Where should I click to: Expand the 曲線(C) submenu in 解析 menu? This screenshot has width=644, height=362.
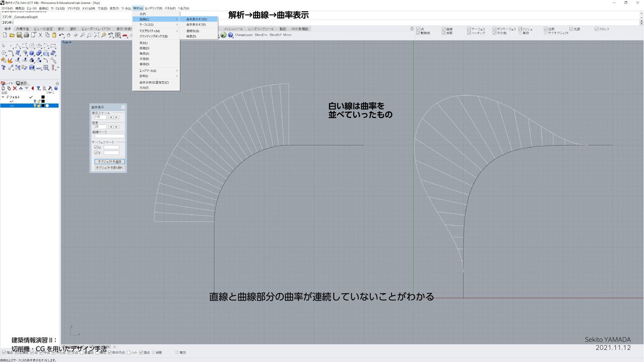pyautogui.click(x=156, y=19)
